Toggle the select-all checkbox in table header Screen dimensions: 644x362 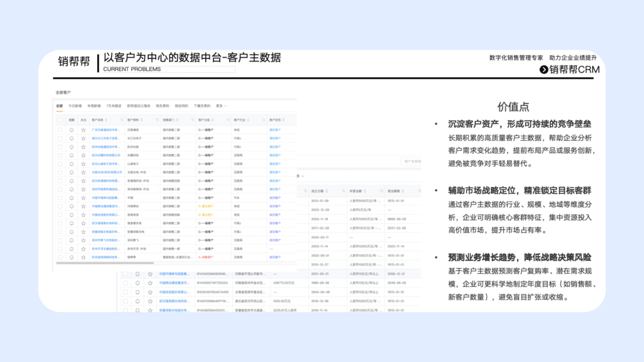coord(60,120)
